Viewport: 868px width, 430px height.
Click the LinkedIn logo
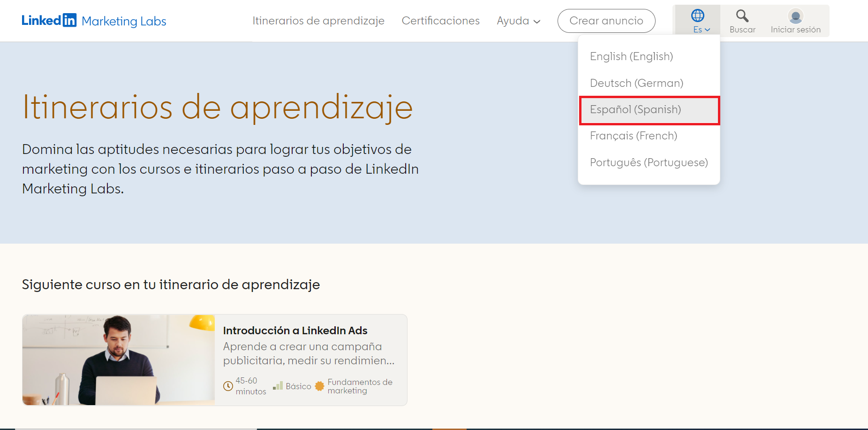tap(49, 21)
